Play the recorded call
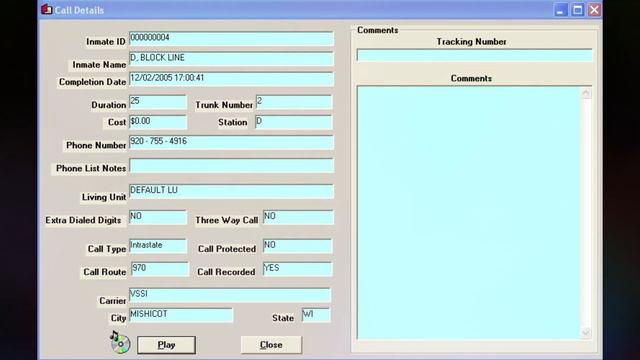Screen dimensions: 640x360 pos(166,345)
